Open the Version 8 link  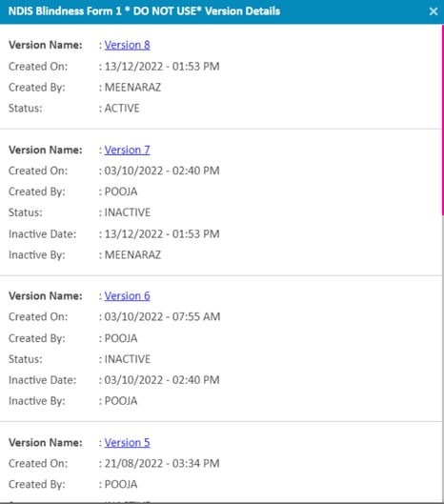click(128, 45)
